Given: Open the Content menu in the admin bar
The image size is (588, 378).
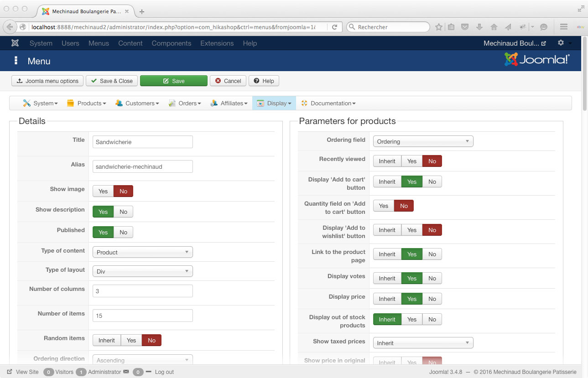Looking at the screenshot, I should 130,43.
